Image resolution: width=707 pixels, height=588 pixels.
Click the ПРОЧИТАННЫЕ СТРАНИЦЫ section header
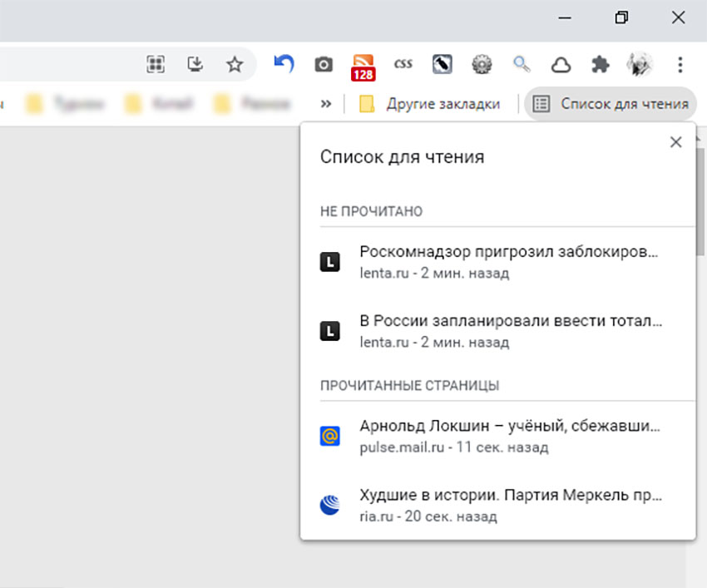(410, 386)
